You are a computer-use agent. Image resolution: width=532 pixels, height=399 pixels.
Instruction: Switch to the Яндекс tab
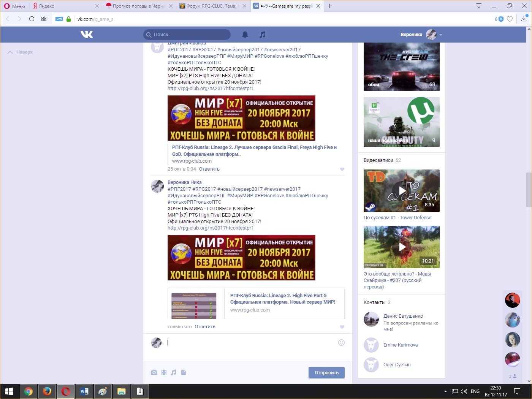tap(63, 6)
